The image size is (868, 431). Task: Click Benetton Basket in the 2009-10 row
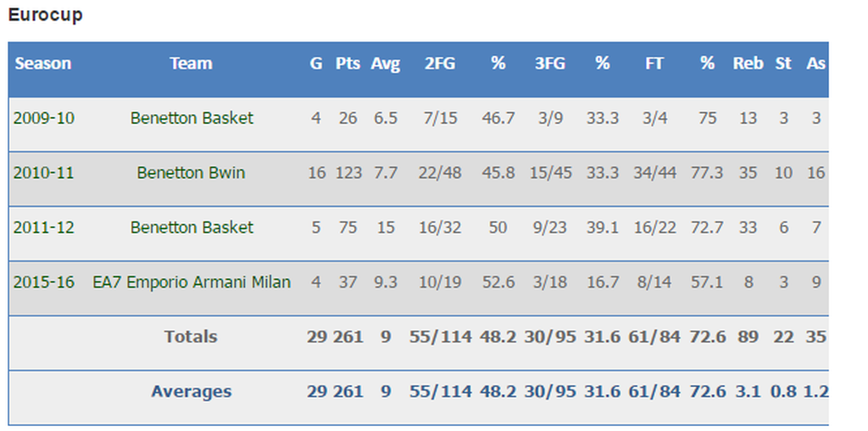192,118
